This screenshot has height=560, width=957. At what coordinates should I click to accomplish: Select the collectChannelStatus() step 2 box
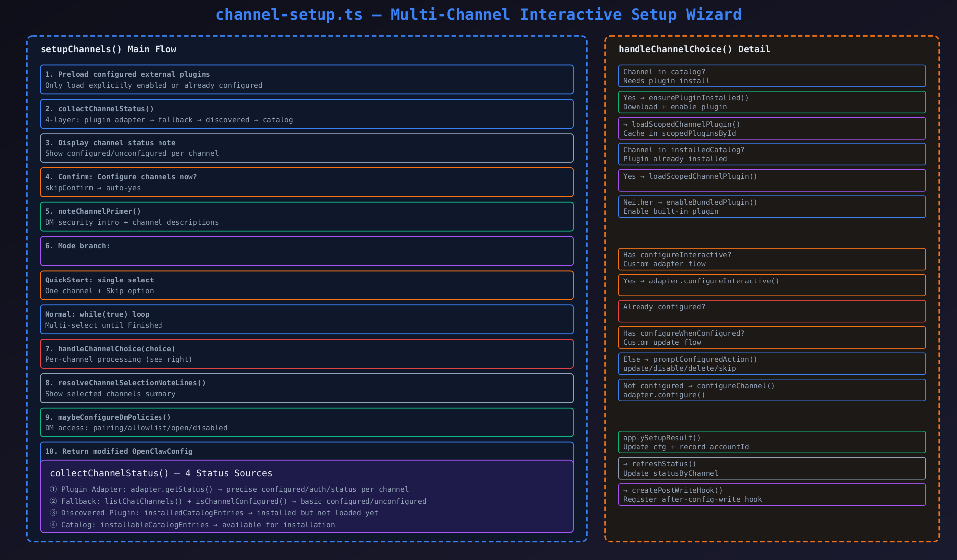click(x=307, y=114)
